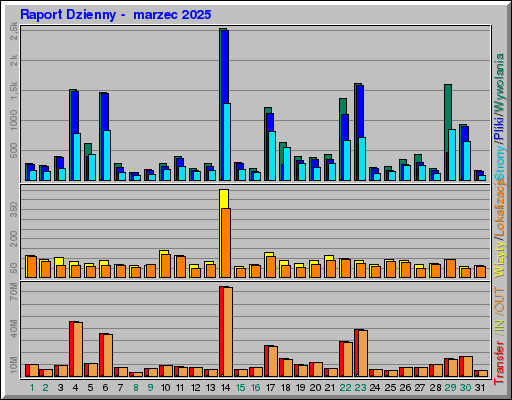512x400 pixels.
Task: Click day label 13 on the axis
Action: coord(211,388)
